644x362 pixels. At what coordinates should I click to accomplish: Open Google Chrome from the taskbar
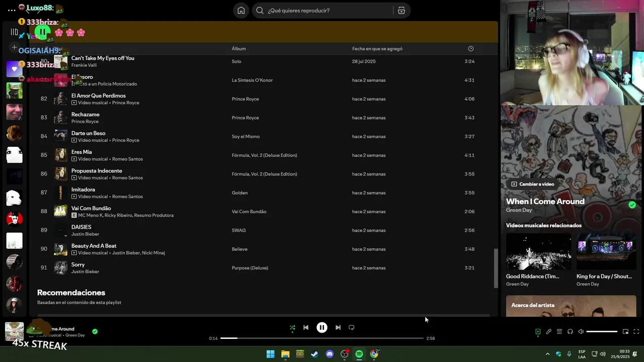click(374, 354)
